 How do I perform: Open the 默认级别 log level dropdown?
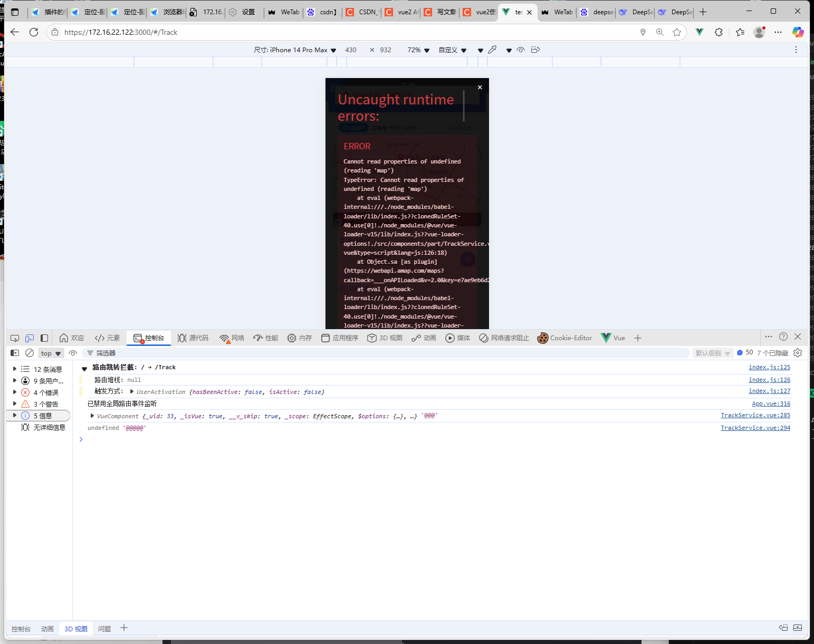[713, 353]
